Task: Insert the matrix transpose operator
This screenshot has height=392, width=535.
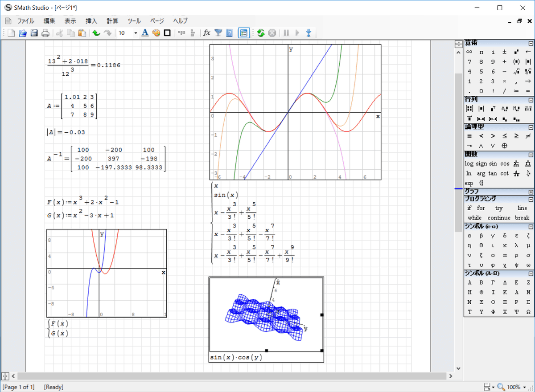Action: (493, 108)
